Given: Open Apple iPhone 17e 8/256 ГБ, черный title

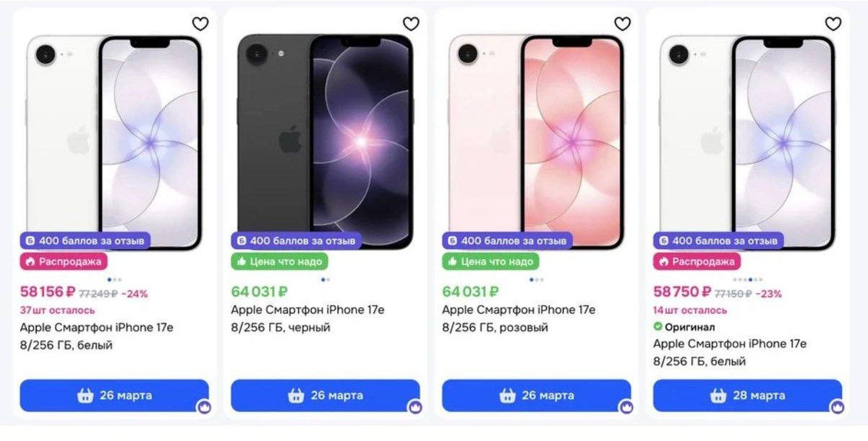Looking at the screenshot, I should 307,319.
